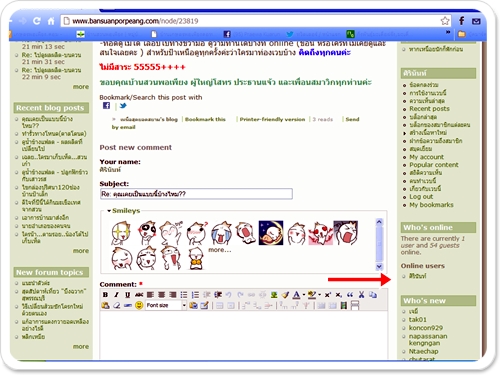The width and height of the screenshot is (500, 375).
Task: Open 'My bookmarks' in right menu
Action: pyautogui.click(x=431, y=205)
